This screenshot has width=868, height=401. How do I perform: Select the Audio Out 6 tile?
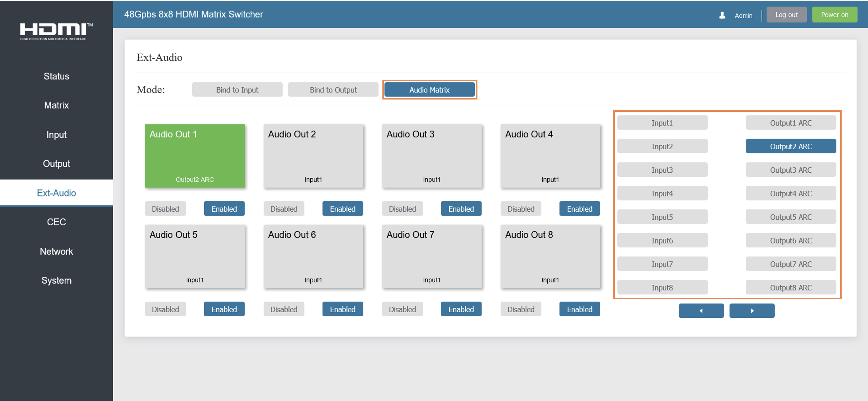pyautogui.click(x=313, y=257)
